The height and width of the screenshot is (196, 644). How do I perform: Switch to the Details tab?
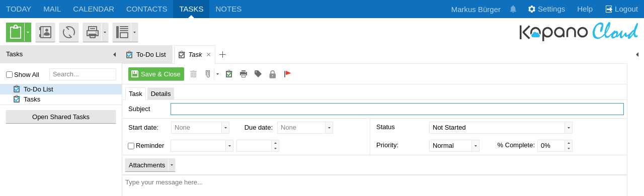(x=160, y=93)
